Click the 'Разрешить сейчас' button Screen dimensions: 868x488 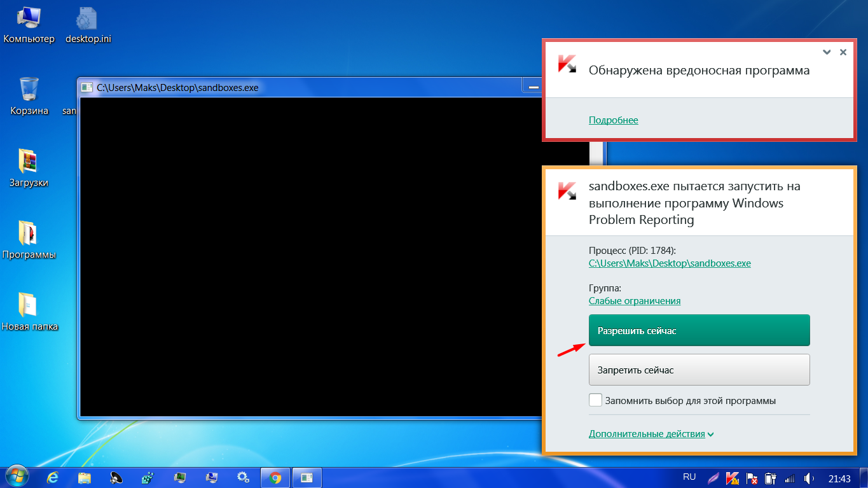(x=699, y=331)
